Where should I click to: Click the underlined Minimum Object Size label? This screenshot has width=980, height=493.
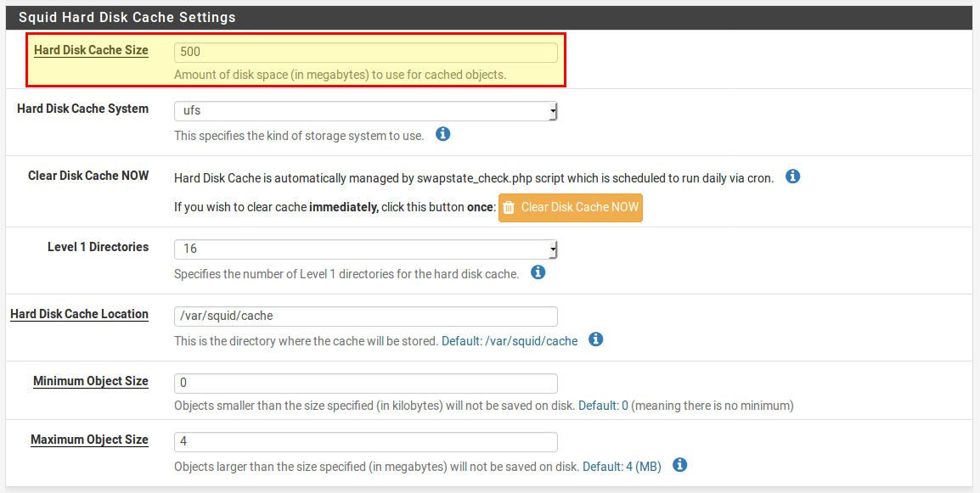[90, 381]
